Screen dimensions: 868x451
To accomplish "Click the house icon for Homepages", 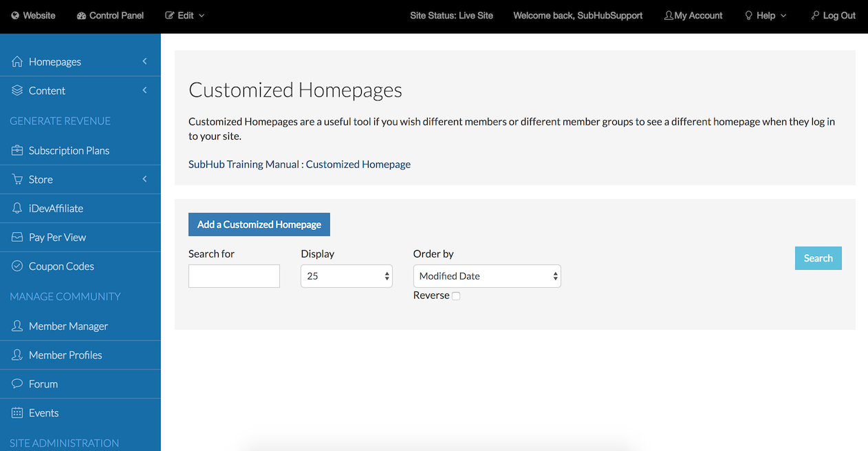I will coord(17,61).
